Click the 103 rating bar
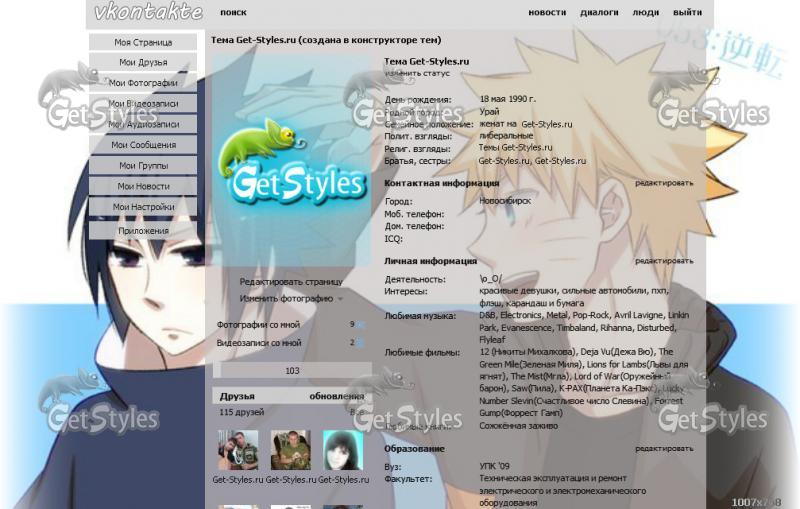Screen dimensions: 800x509 tap(292, 370)
